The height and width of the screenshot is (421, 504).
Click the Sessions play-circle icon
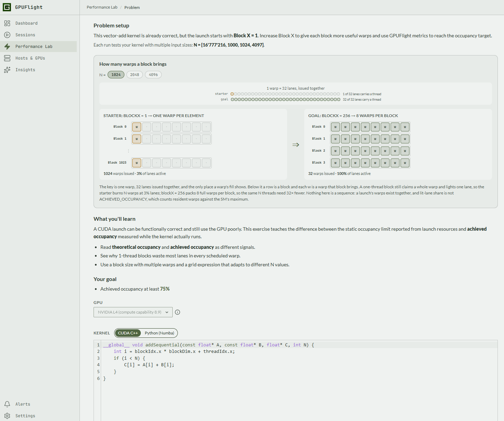click(x=7, y=35)
